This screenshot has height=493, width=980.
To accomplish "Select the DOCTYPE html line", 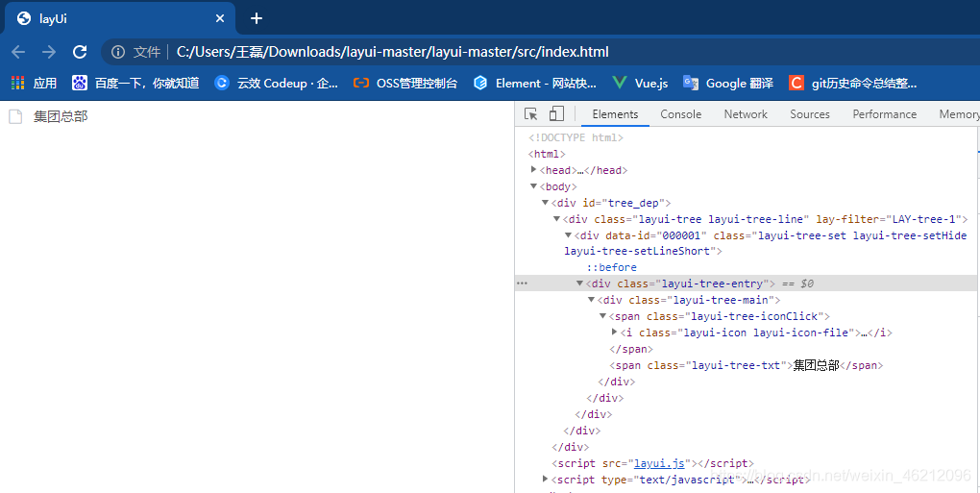I will click(576, 137).
